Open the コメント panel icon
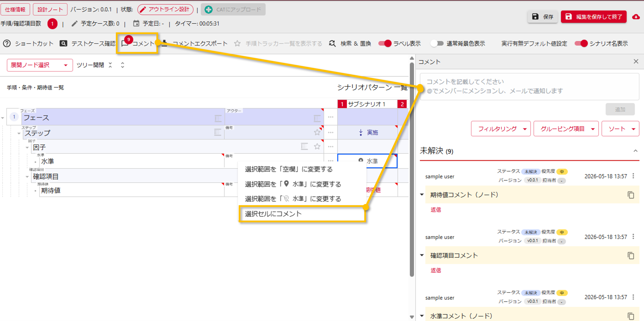 125,44
